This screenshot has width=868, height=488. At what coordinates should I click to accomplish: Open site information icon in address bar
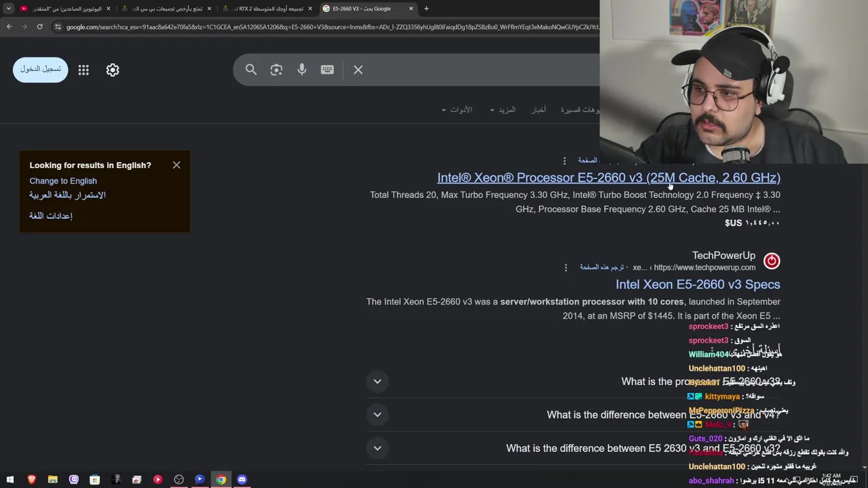click(58, 27)
